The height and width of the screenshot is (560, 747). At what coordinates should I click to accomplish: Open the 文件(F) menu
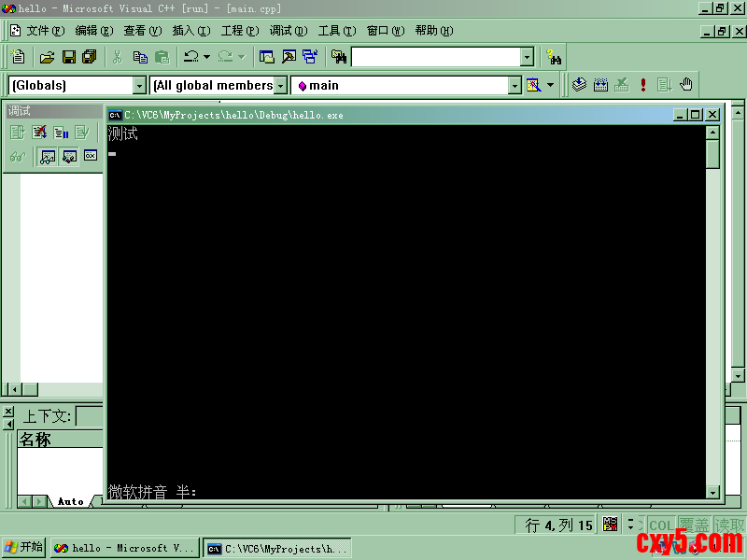46,31
